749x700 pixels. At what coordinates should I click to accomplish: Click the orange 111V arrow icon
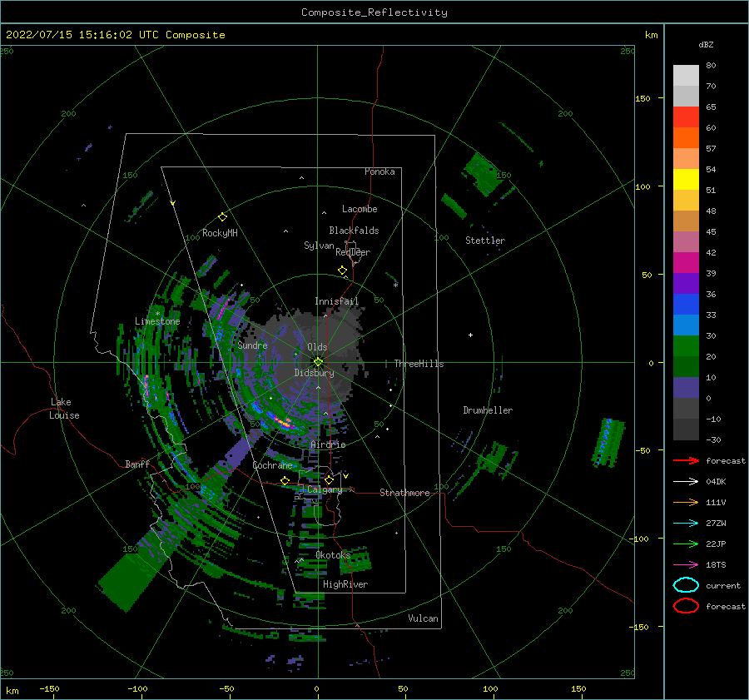point(686,502)
